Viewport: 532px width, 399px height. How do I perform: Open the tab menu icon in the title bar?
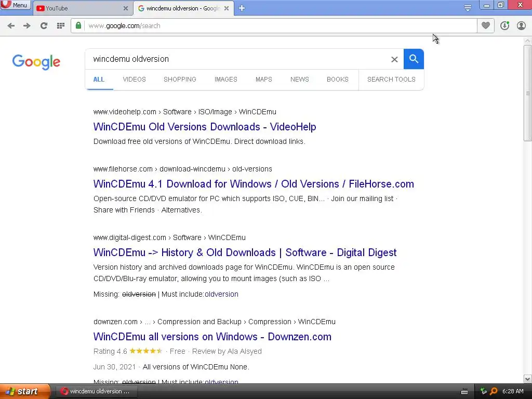tap(468, 8)
